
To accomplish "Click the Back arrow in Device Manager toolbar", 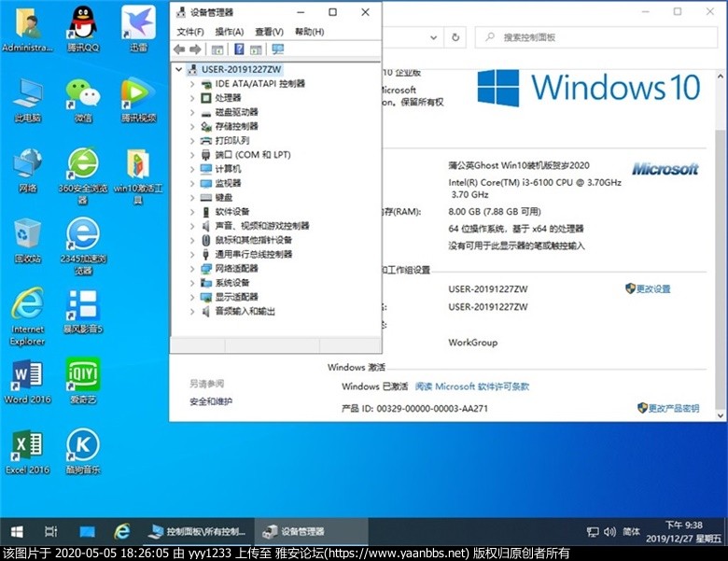I will [179, 49].
